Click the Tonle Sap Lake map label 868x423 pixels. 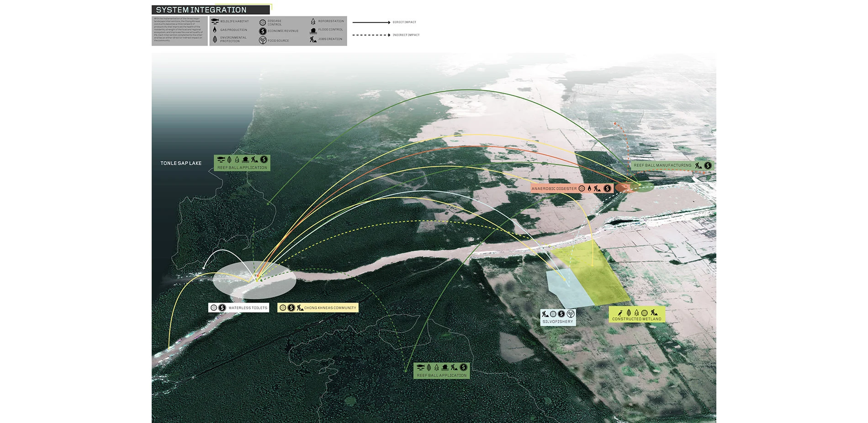click(181, 163)
